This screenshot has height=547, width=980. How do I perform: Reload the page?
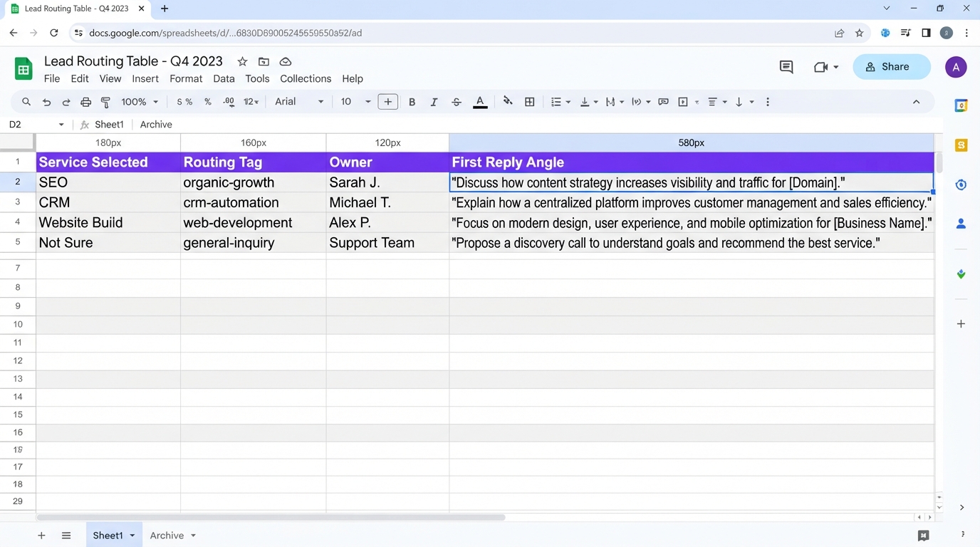53,33
